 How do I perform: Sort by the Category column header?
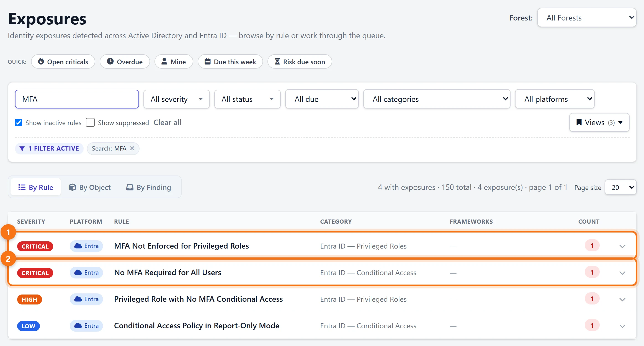tap(336, 221)
